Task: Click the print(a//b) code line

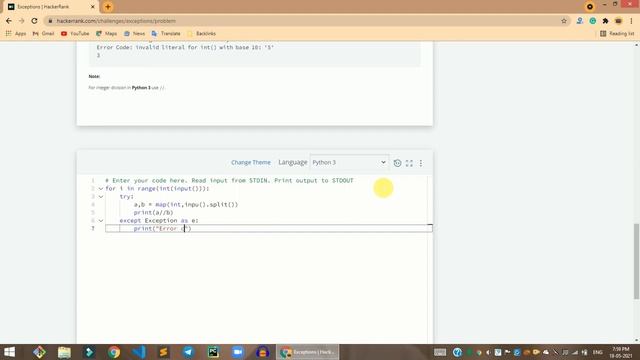Action: [x=153, y=213]
